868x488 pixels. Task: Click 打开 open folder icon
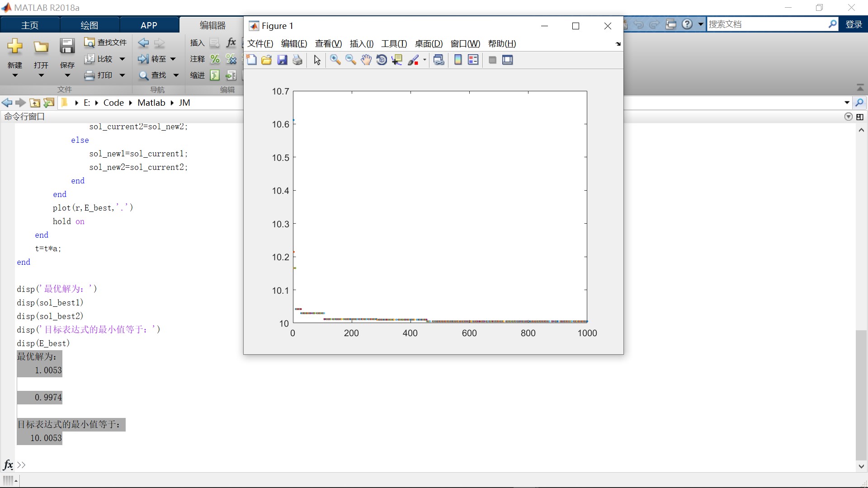tap(41, 46)
